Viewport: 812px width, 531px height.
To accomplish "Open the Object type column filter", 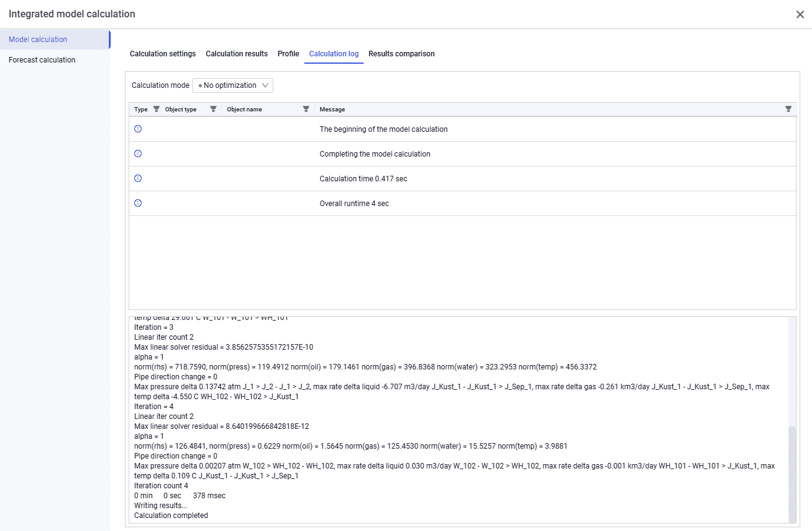I will (213, 109).
